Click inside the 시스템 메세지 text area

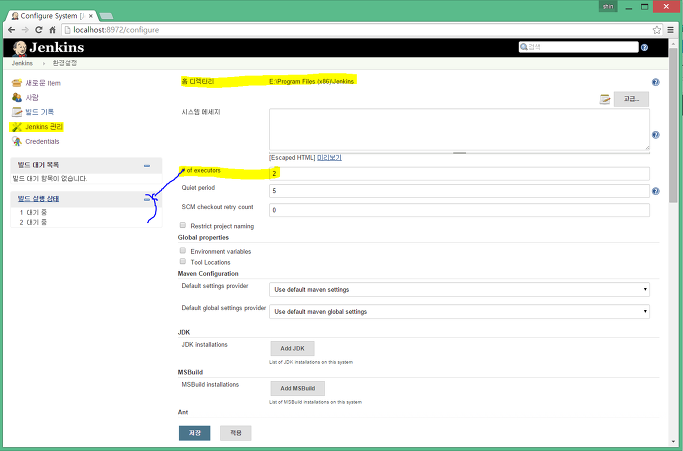[459, 129]
